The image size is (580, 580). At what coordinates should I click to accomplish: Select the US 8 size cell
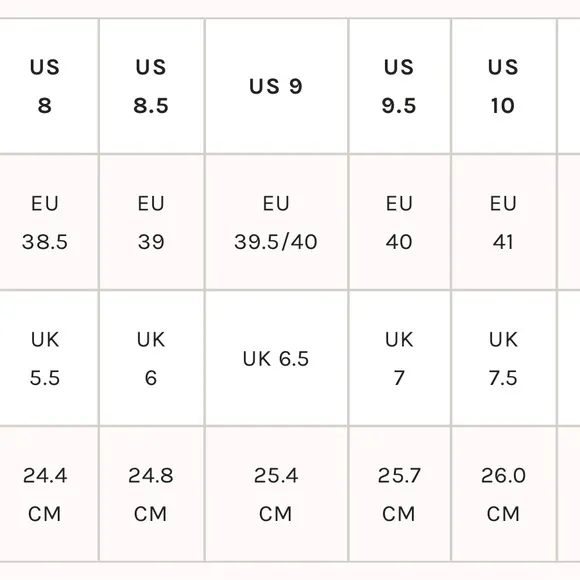[49, 86]
